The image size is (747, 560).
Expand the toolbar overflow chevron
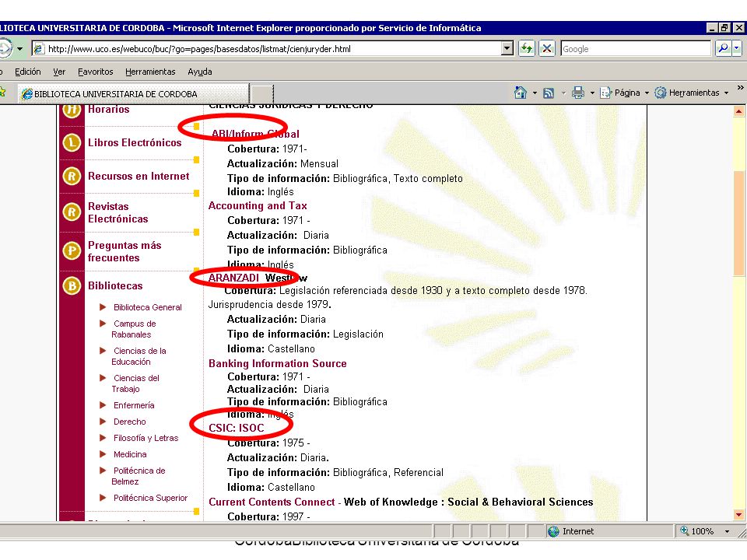click(x=740, y=88)
